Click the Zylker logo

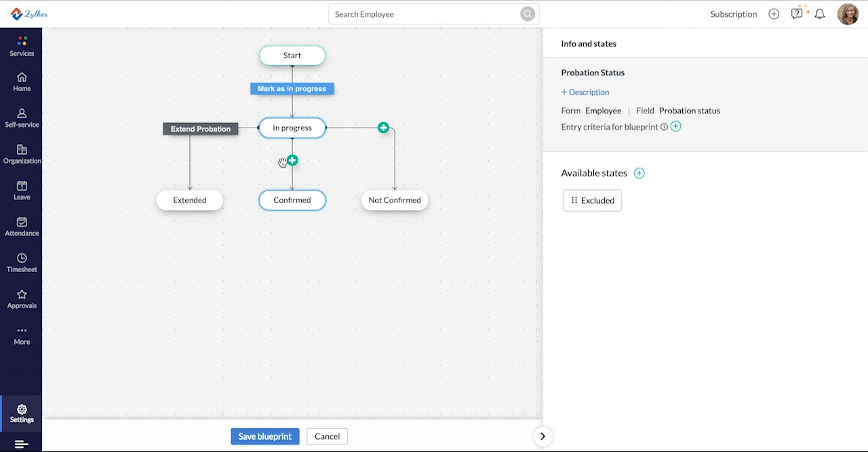[29, 14]
